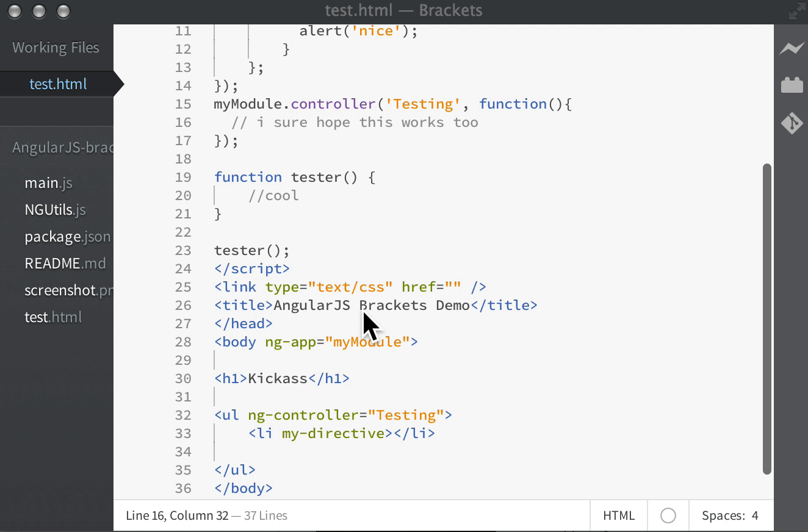This screenshot has height=532, width=808.
Task: Open screenshot image file in tree
Action: pyautogui.click(x=68, y=290)
